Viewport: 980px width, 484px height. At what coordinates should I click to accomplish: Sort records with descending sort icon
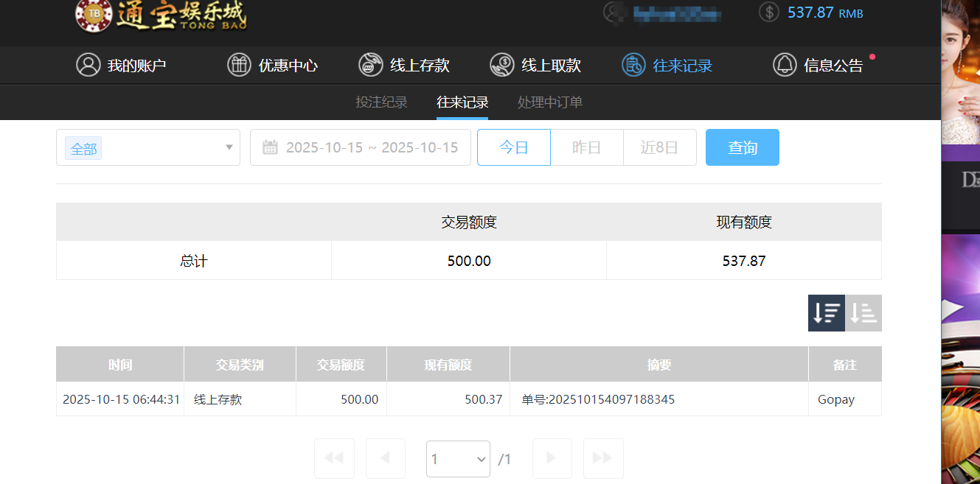(826, 313)
